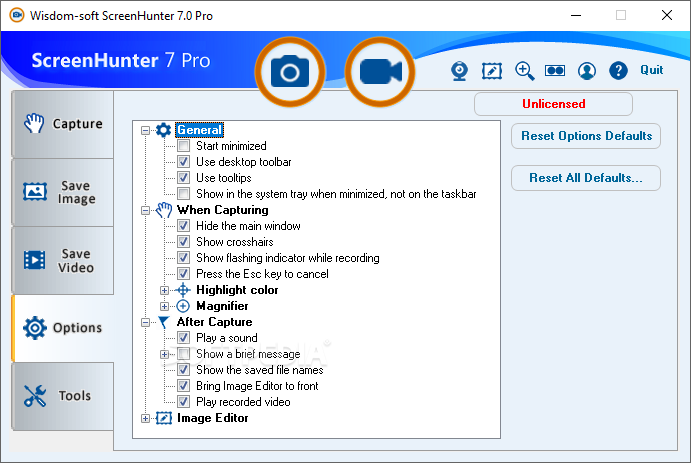Image resolution: width=691 pixels, height=463 pixels.
Task: Toggle Show flashing indicator while recording
Action: 183,258
